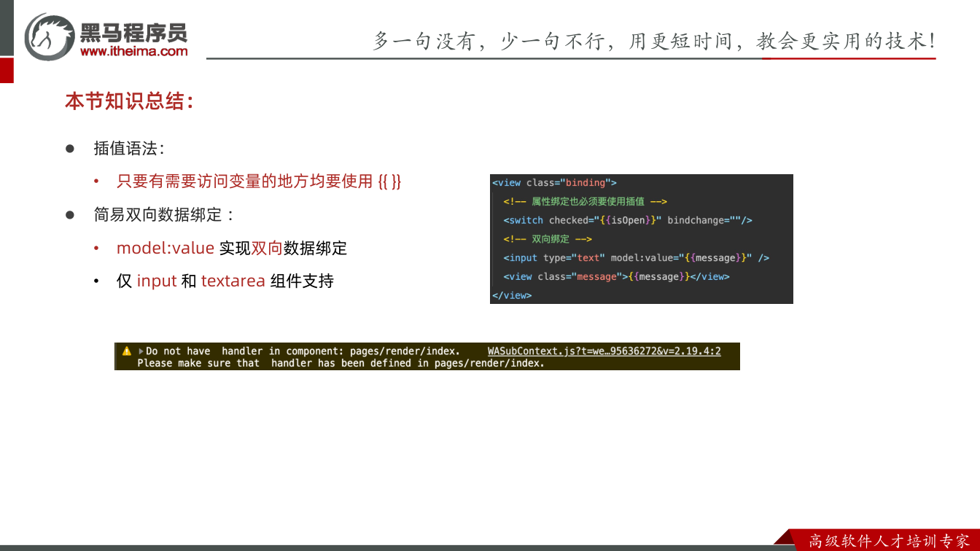Click the closing </view> tag on the last code line
Screen dimensions: 980x551
(x=512, y=295)
